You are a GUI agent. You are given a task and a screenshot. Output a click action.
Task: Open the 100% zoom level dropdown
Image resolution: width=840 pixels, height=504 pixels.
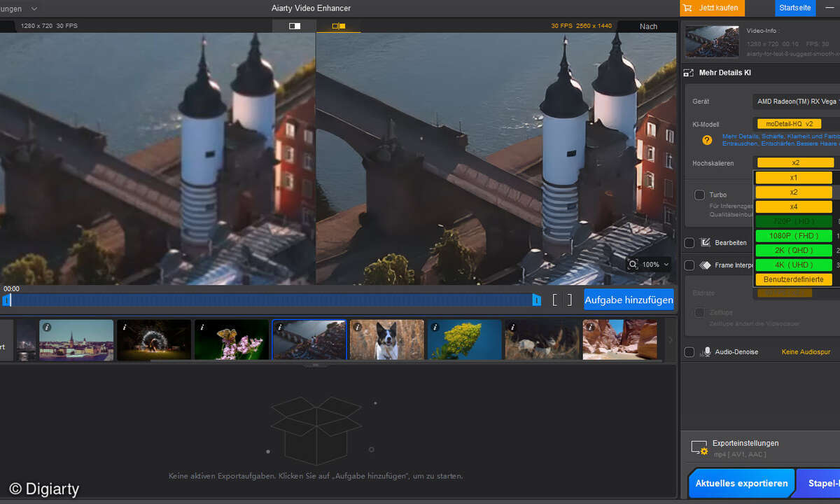pyautogui.click(x=655, y=265)
